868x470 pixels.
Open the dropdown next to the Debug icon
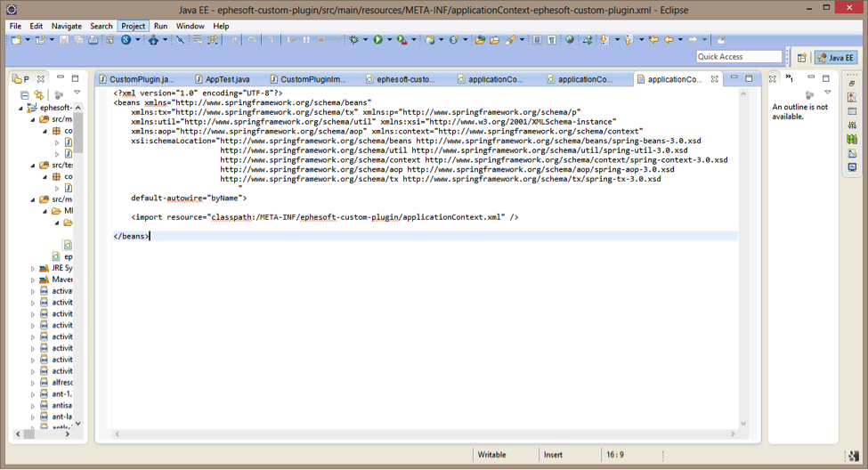pos(365,40)
